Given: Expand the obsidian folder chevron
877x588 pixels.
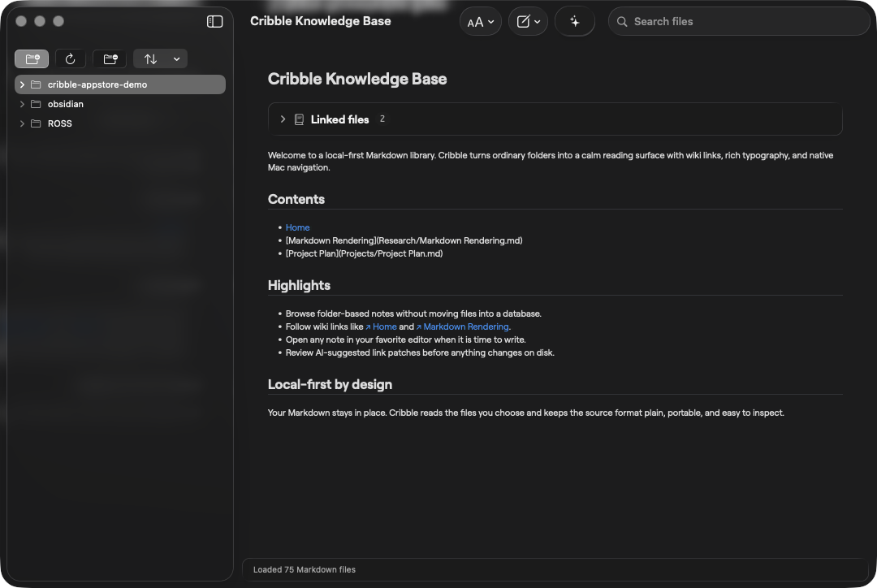Looking at the screenshot, I should 22,104.
